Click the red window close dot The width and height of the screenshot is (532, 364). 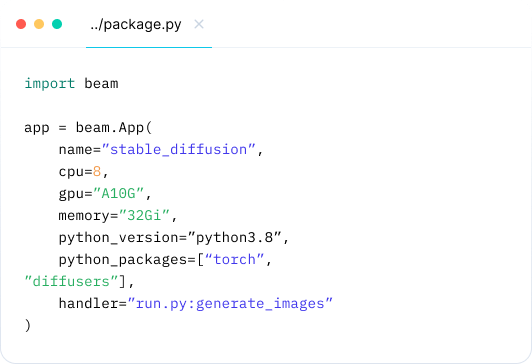[x=21, y=24]
